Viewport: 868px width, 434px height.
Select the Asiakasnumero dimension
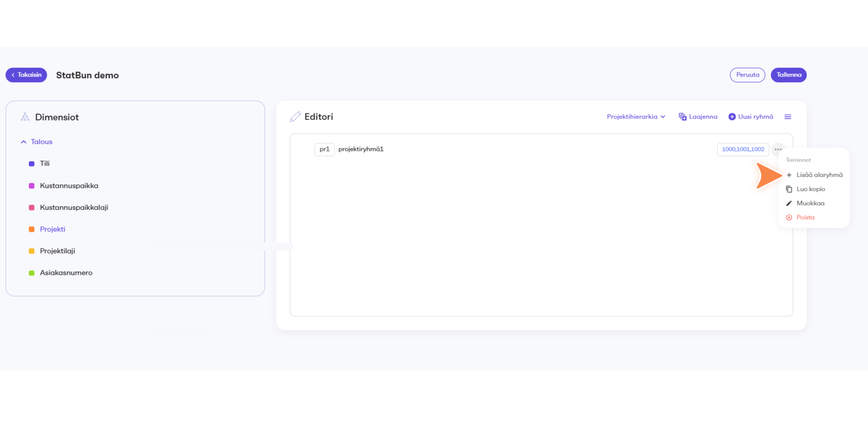[x=66, y=273]
